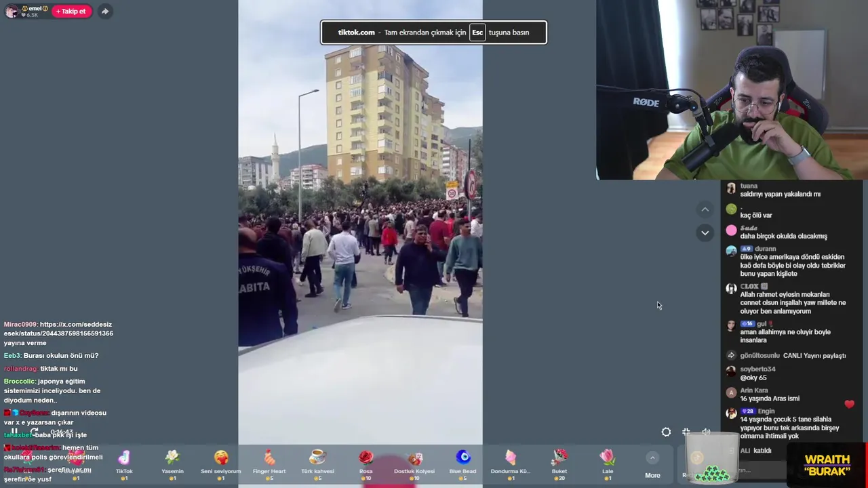Click message 'saldırıyı yapan yakalandı mı'

click(x=780, y=195)
